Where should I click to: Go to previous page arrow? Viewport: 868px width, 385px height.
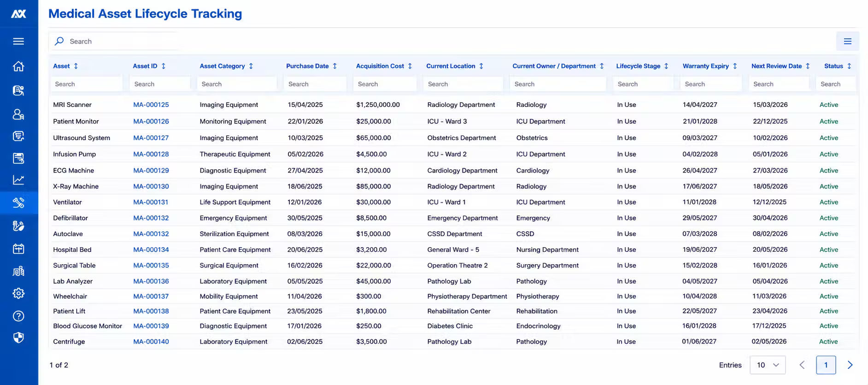point(802,365)
